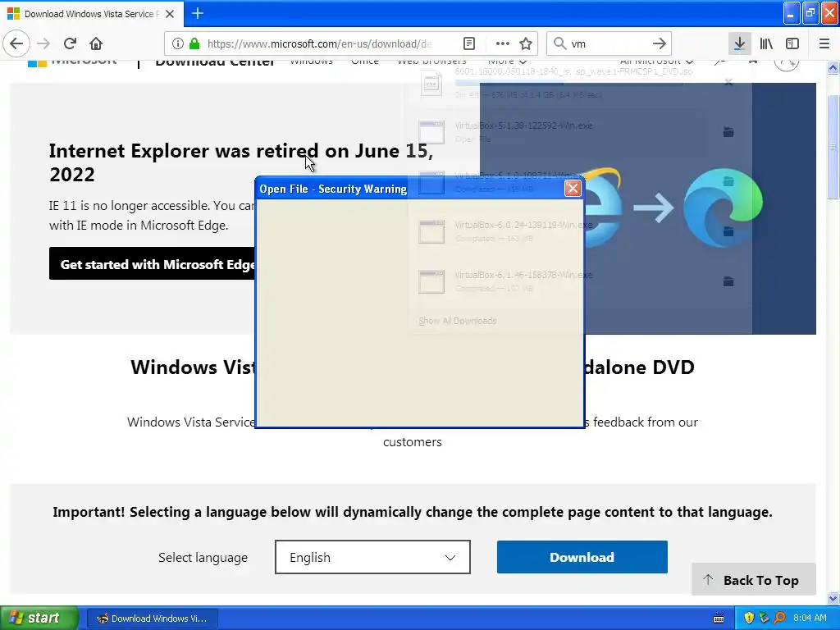Click Show All Downloads link
The width and height of the screenshot is (840, 630).
coord(458,321)
